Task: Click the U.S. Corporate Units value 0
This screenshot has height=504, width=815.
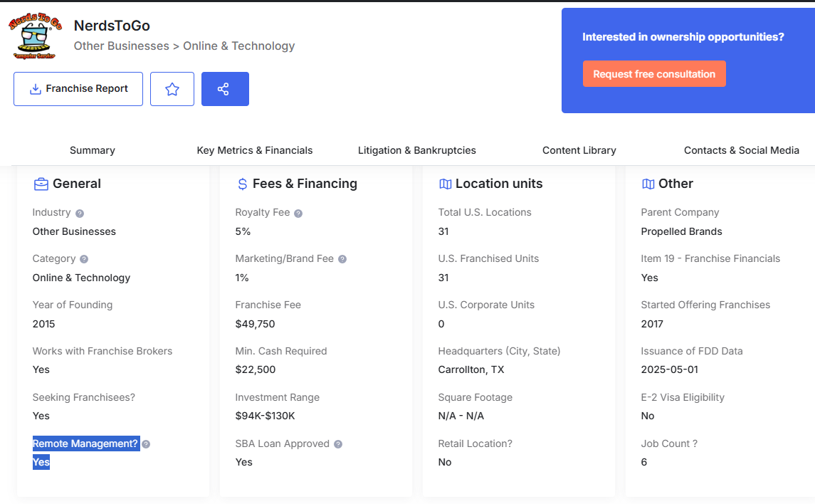Action: tap(441, 324)
